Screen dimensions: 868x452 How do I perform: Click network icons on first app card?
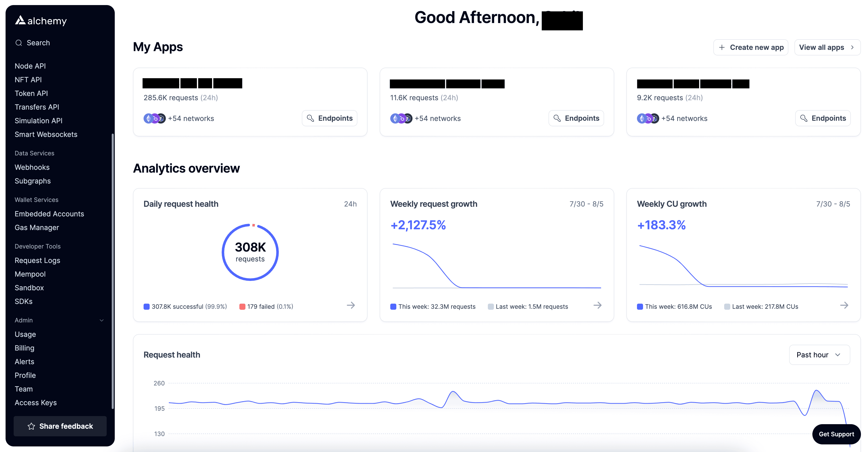pyautogui.click(x=155, y=118)
